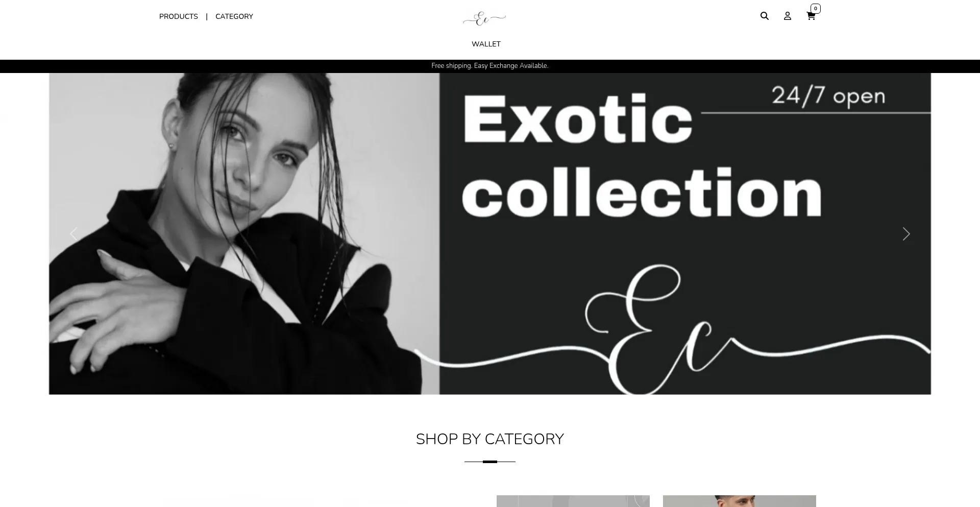This screenshot has height=507, width=980.
Task: Click the divider below SHOP BY CATEGORY
Action: (490, 462)
